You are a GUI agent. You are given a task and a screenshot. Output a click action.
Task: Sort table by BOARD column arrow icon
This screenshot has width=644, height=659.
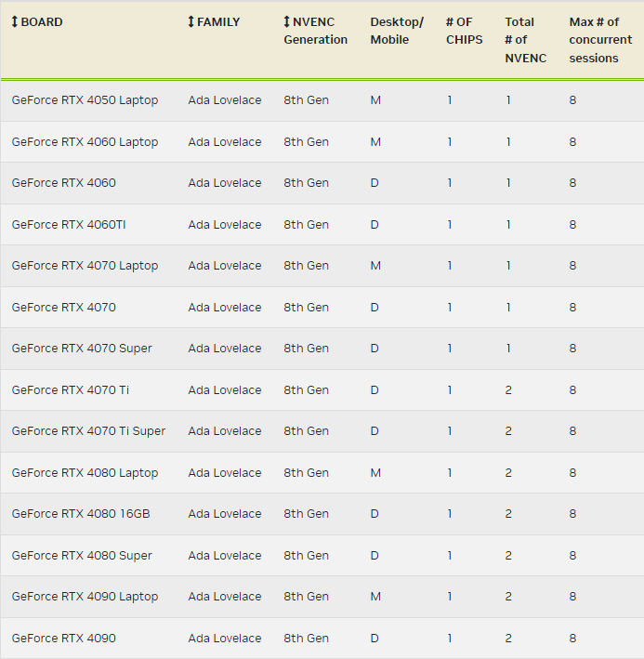15,21
